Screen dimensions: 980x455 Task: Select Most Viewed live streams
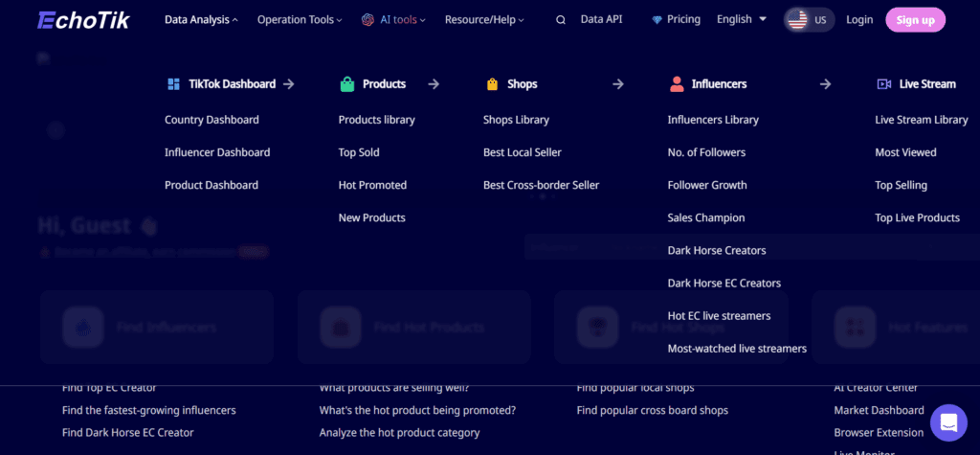pos(905,152)
